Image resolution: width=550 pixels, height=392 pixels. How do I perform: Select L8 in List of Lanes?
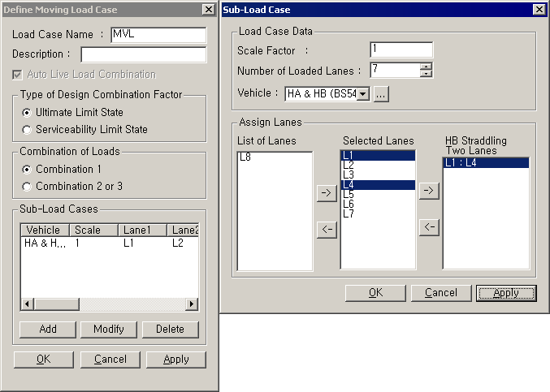(x=245, y=157)
